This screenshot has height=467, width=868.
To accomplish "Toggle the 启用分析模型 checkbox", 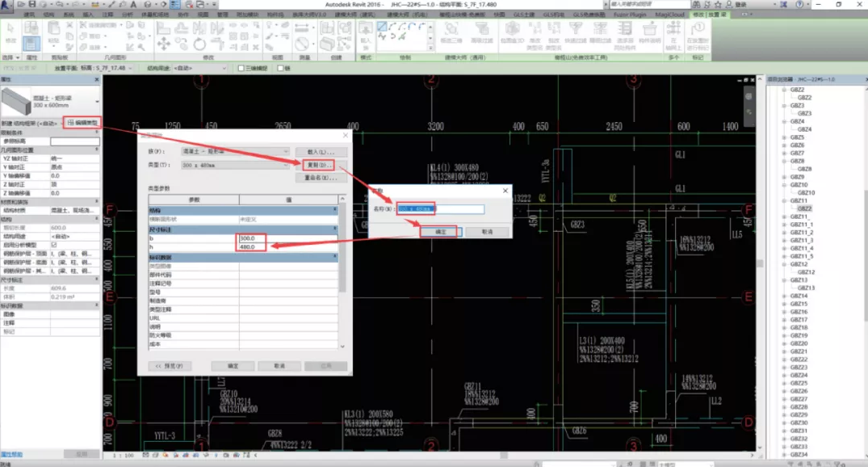I will (x=54, y=244).
